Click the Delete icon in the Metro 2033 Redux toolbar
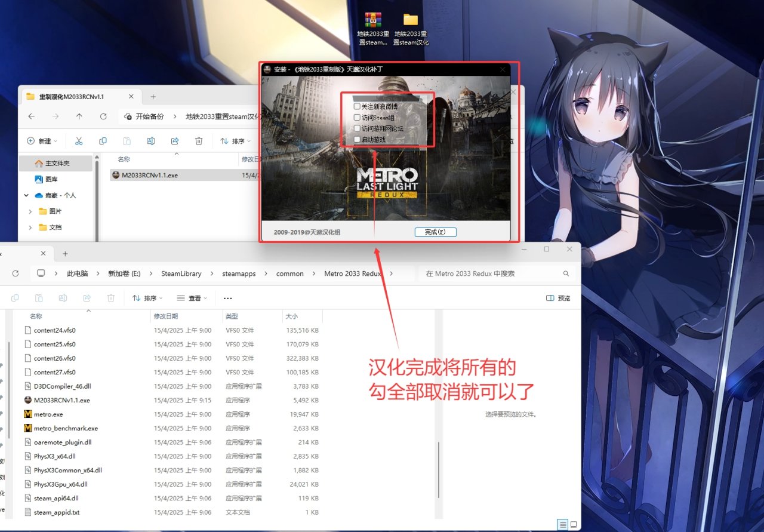 click(x=110, y=298)
